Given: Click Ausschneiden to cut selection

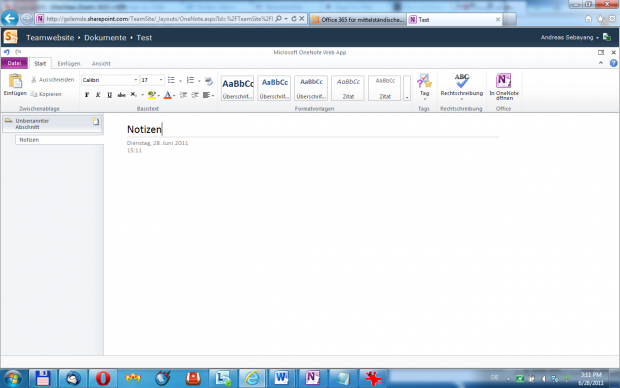Looking at the screenshot, I should pos(53,80).
